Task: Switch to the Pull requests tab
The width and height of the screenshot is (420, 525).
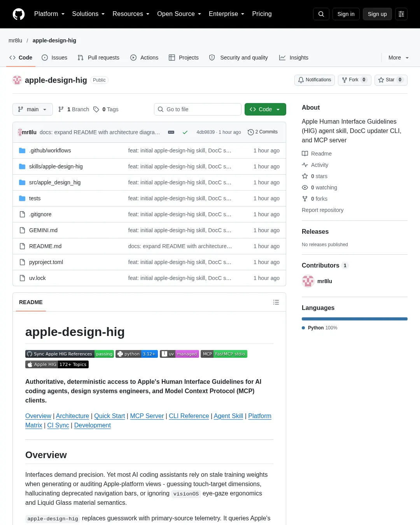Action: tap(98, 58)
